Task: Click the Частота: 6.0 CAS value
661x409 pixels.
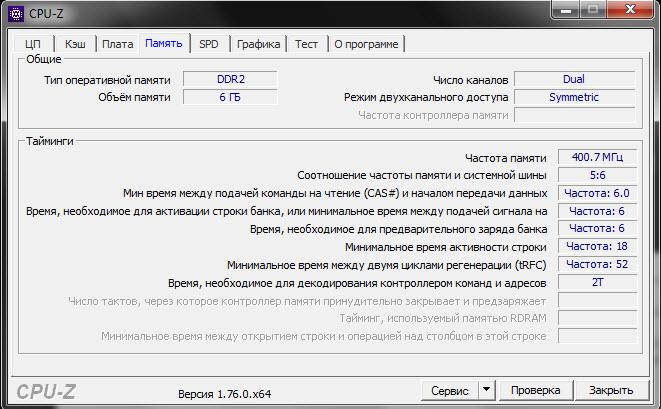Action: 597,193
